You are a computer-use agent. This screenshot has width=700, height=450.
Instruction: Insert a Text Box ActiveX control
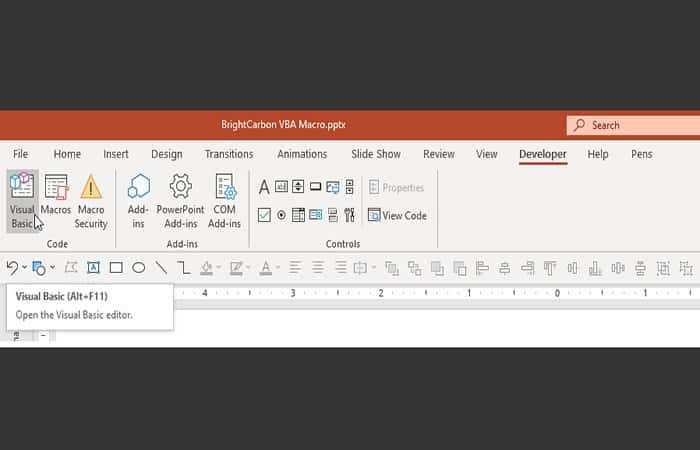(x=281, y=187)
